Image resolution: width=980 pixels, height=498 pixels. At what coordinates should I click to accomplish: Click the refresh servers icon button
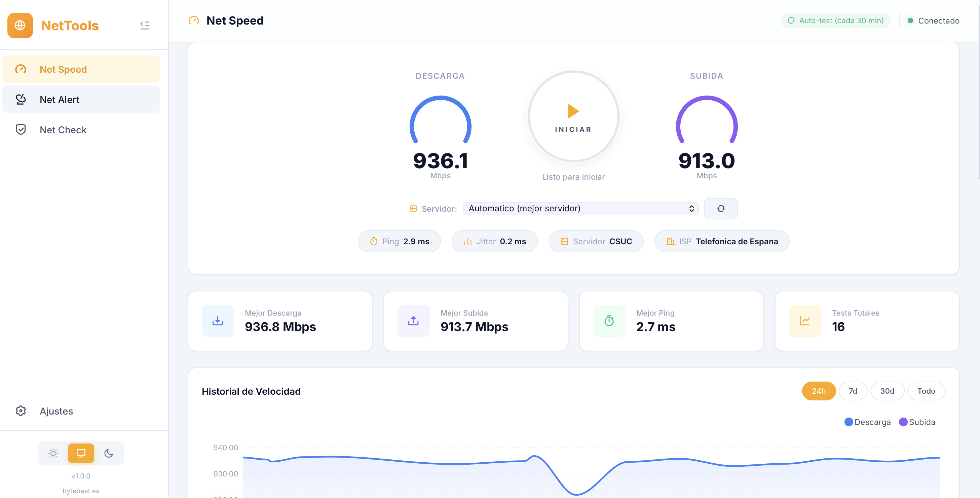click(721, 209)
